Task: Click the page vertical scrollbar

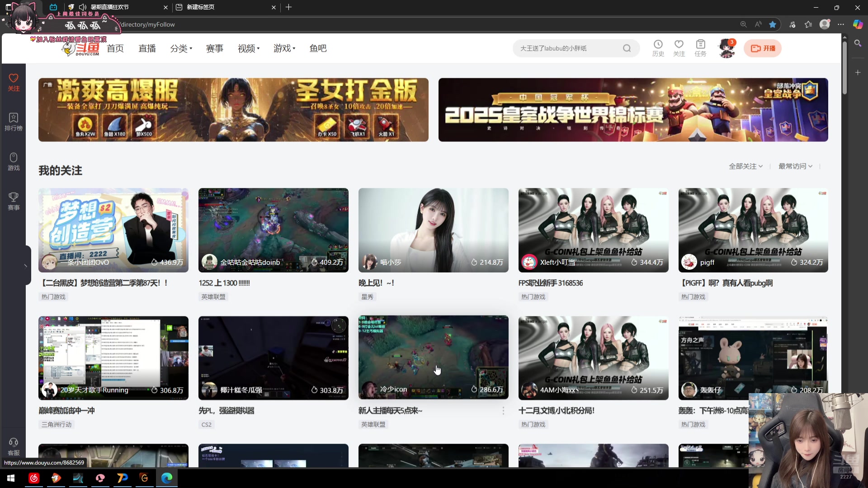Action: click(844, 68)
